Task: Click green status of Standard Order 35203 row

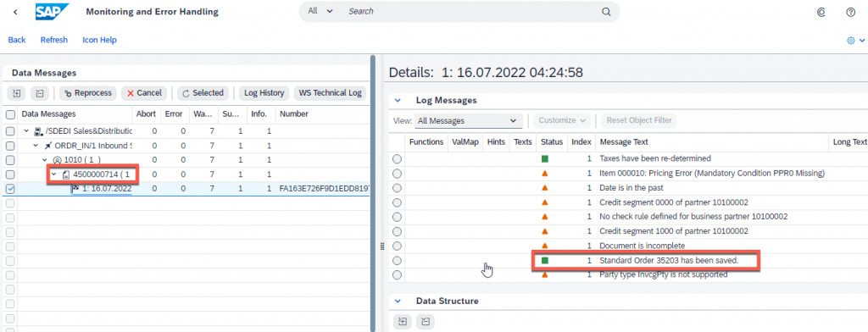Action: pyautogui.click(x=545, y=260)
